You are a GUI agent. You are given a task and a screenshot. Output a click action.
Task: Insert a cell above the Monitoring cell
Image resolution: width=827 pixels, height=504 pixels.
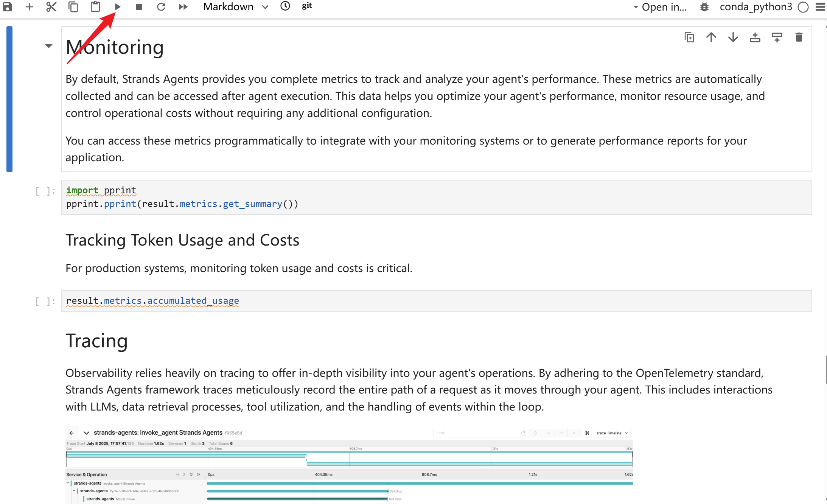click(x=755, y=37)
